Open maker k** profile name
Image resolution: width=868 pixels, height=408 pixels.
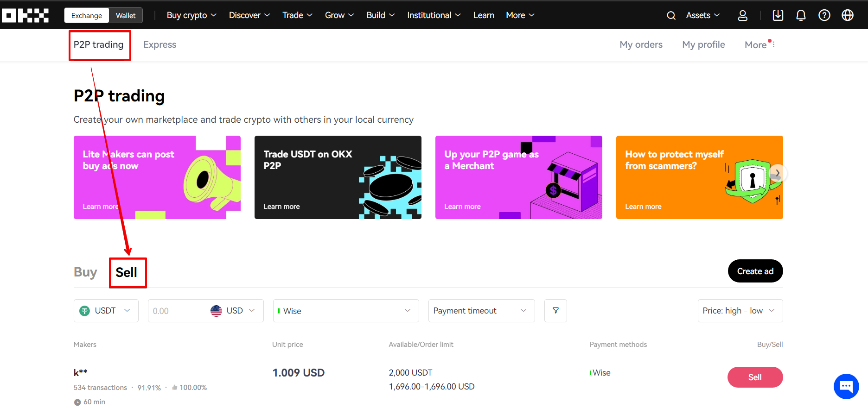click(x=81, y=373)
